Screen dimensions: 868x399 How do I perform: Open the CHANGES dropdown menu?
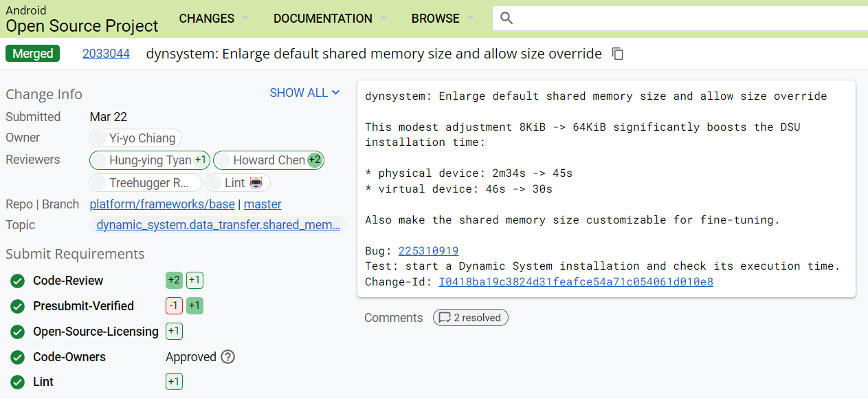pos(214,19)
